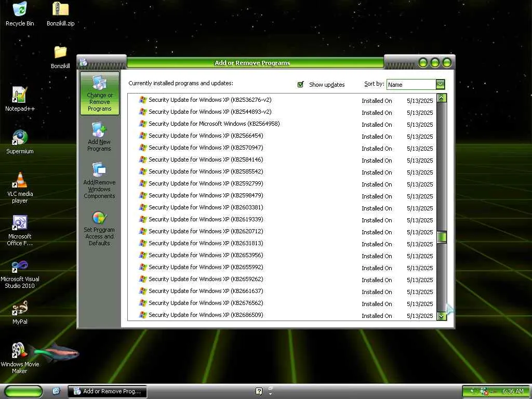The height and width of the screenshot is (399, 532).
Task: Select Security Update KB2592799 entry
Action: click(x=282, y=183)
